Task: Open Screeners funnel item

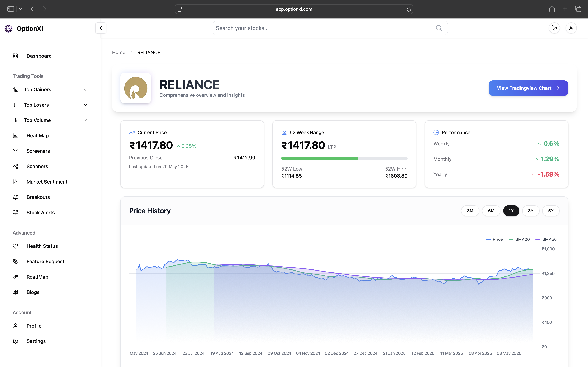Action: [38, 151]
